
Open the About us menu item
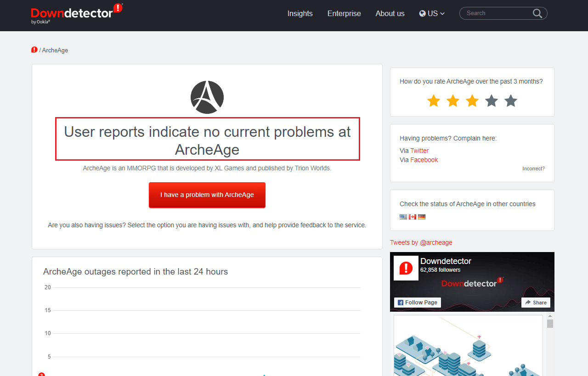pyautogui.click(x=390, y=14)
